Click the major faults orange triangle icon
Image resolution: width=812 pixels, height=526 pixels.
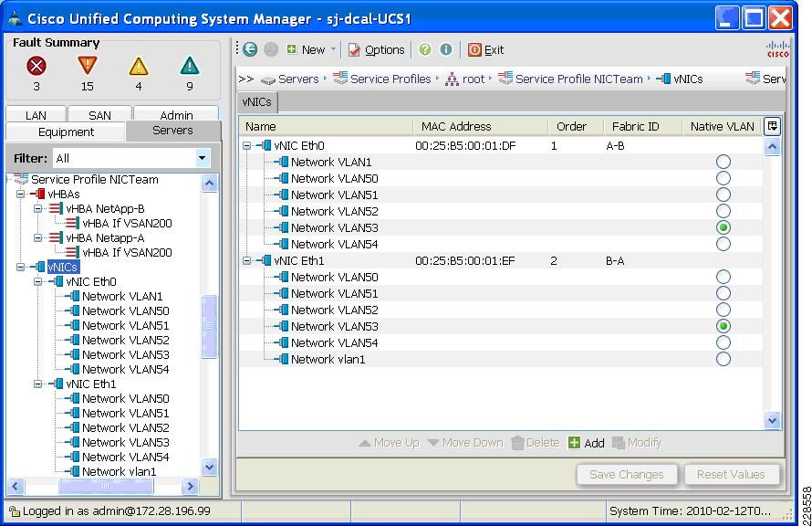88,66
